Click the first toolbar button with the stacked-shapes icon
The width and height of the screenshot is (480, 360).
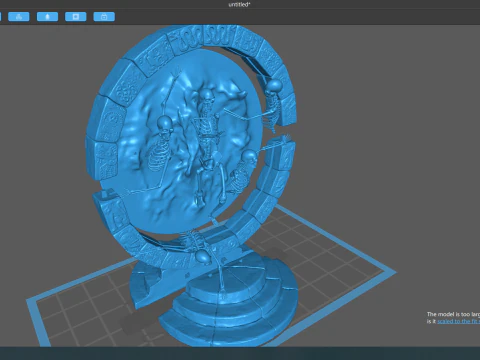19,17
